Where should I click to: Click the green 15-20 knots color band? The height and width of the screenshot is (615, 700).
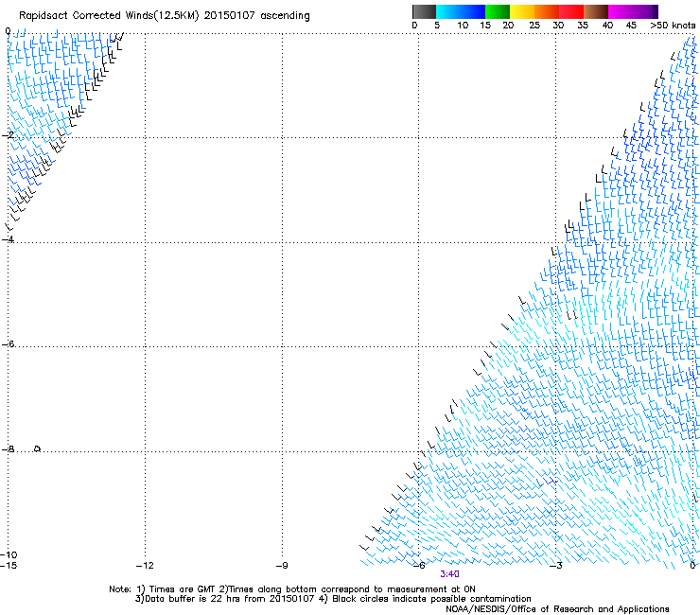[x=498, y=11]
